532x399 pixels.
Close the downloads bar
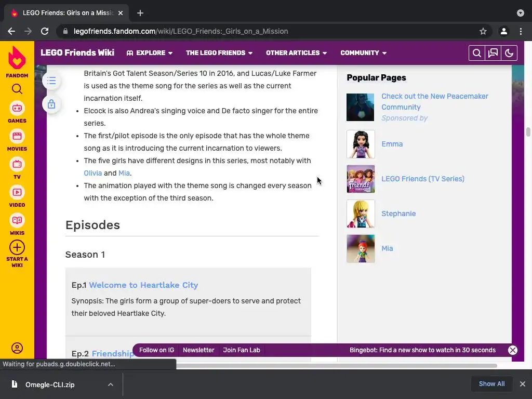point(523,384)
